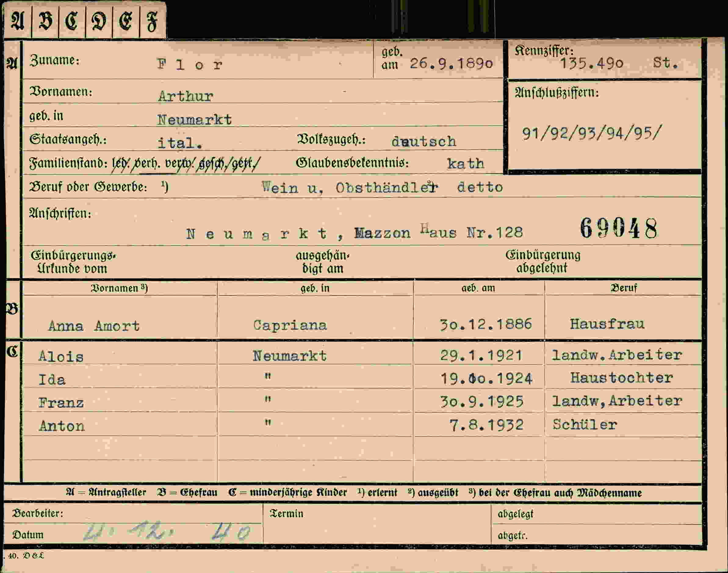Click the date 7.8.1932
The width and height of the screenshot is (728, 573).
coord(486,425)
